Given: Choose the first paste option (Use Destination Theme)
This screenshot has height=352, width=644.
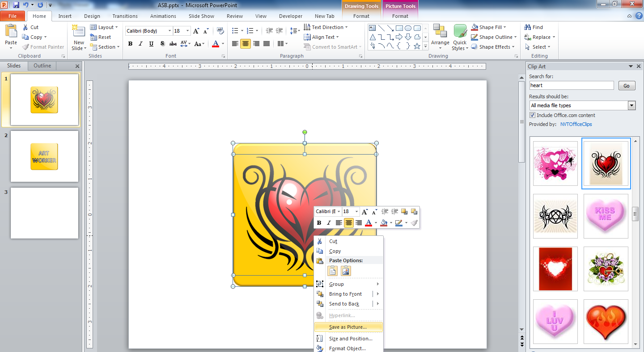Looking at the screenshot, I should (332, 271).
